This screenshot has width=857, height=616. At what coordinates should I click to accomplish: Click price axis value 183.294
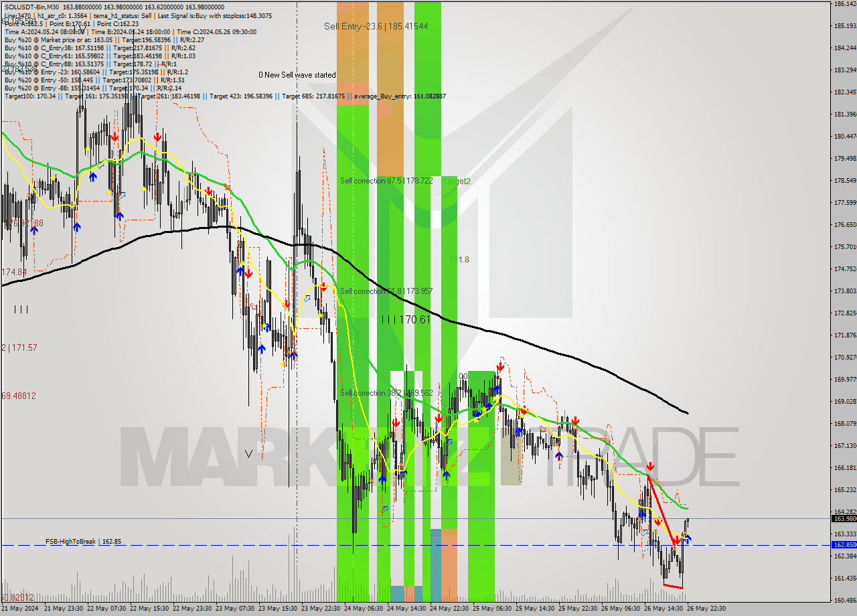845,70
